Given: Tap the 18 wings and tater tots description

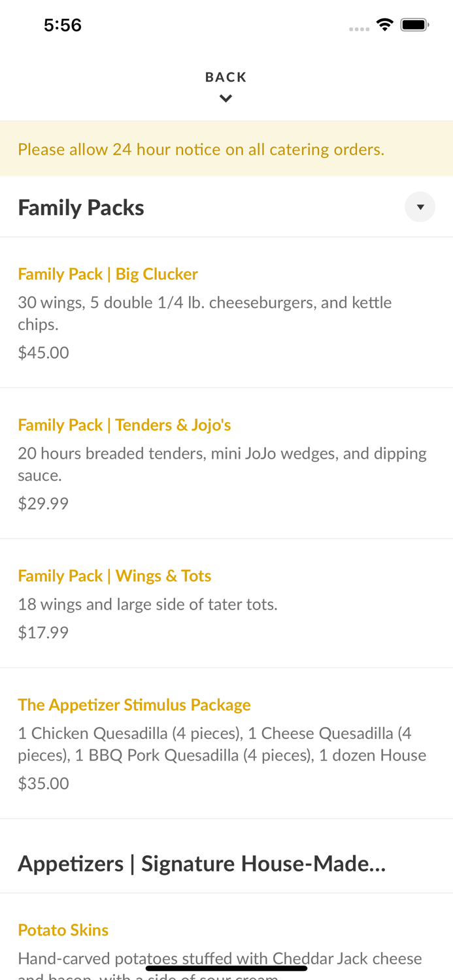Looking at the screenshot, I should (x=148, y=604).
